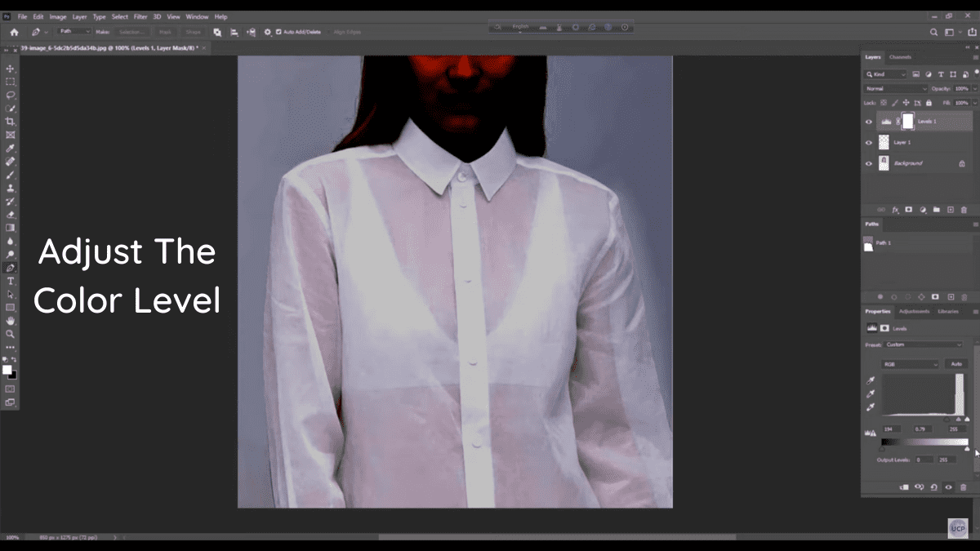Open Preset Custom dropdown
Screen dimensions: 980x551
tap(924, 344)
